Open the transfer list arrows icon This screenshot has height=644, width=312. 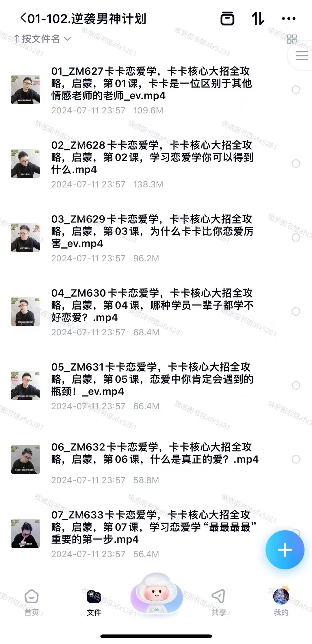point(258,19)
